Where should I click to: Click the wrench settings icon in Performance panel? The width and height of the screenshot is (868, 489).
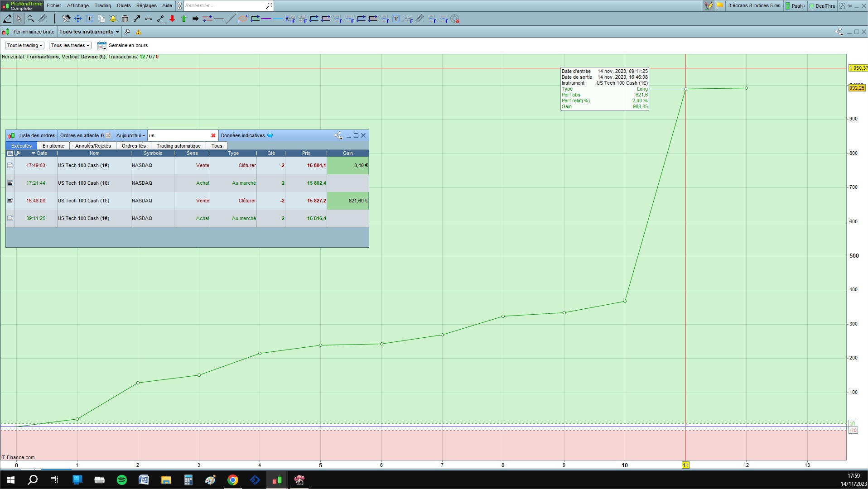coord(127,32)
